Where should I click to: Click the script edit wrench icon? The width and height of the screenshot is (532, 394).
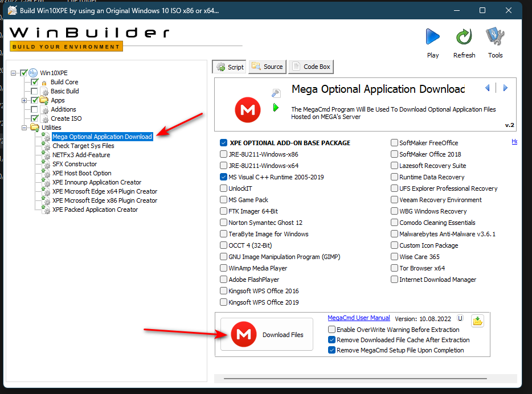[276, 93]
